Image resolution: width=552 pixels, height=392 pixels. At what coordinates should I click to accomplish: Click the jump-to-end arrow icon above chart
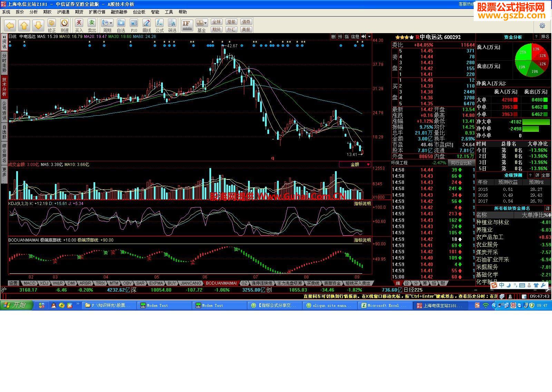[x=364, y=37]
